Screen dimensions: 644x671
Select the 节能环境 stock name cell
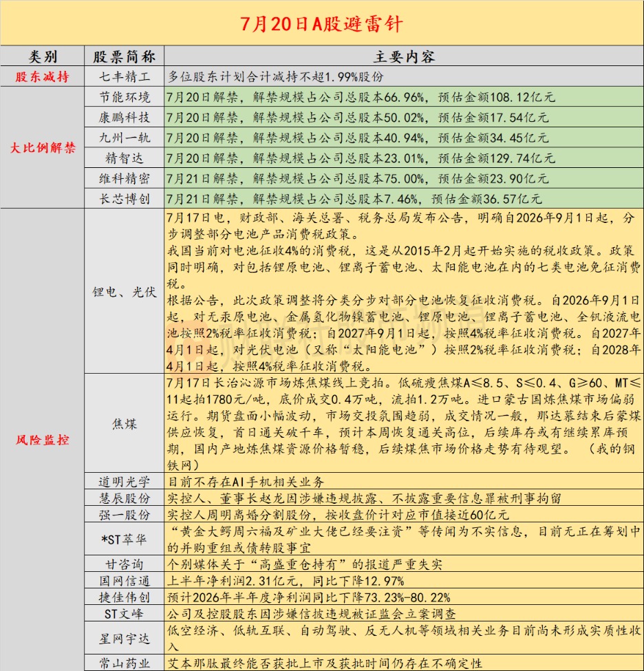point(125,97)
